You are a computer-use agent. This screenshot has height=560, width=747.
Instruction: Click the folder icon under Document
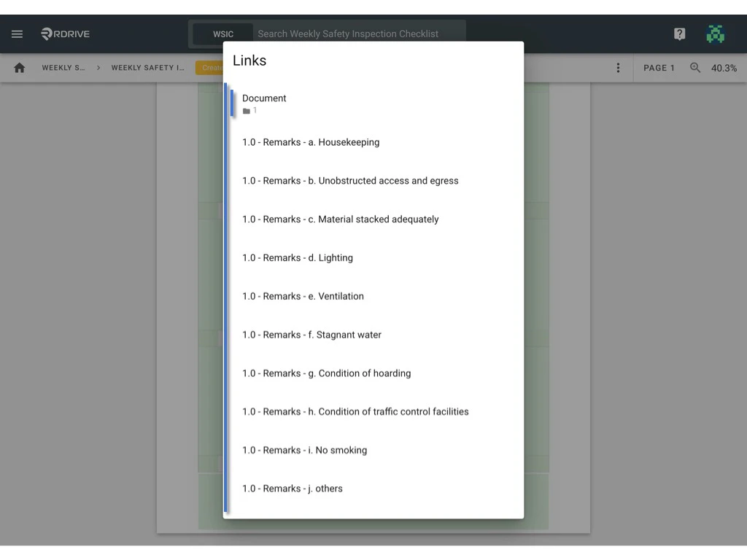coord(246,110)
